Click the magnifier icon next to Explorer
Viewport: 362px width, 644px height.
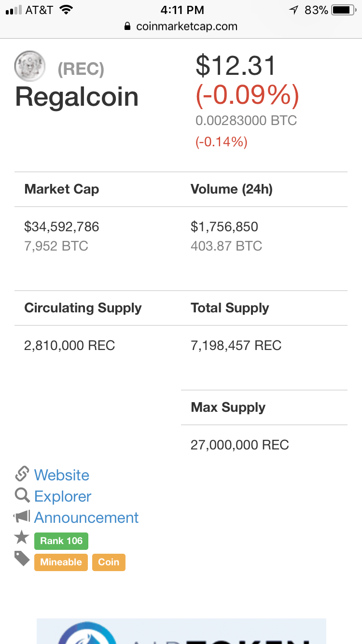click(x=22, y=496)
